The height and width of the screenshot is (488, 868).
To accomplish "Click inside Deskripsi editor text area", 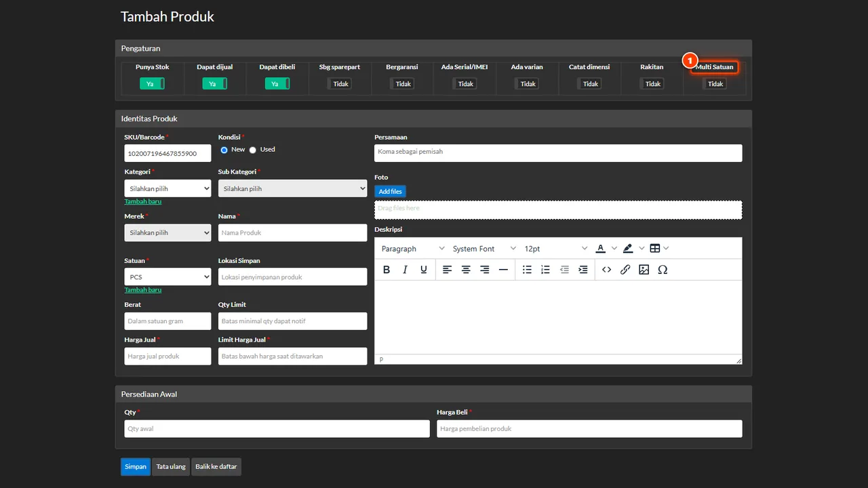I will (558, 317).
